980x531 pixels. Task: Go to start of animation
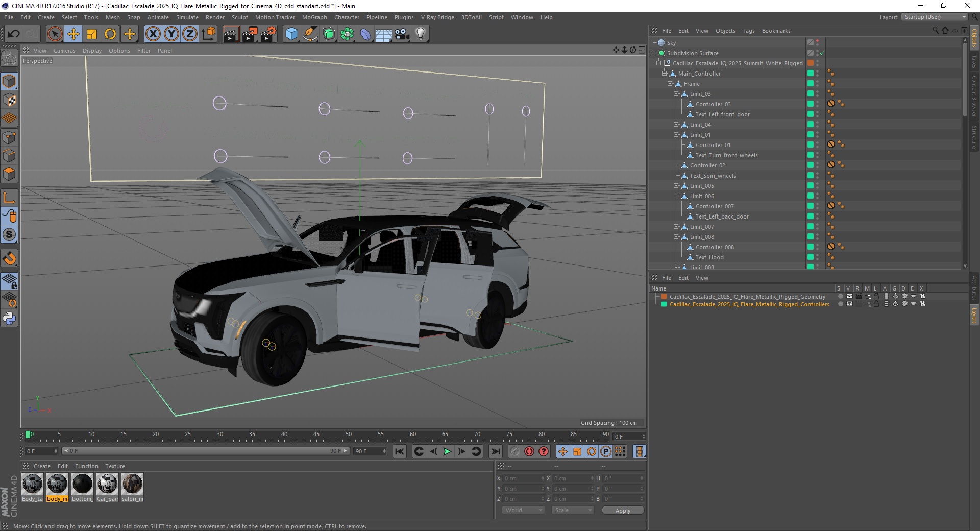400,451
